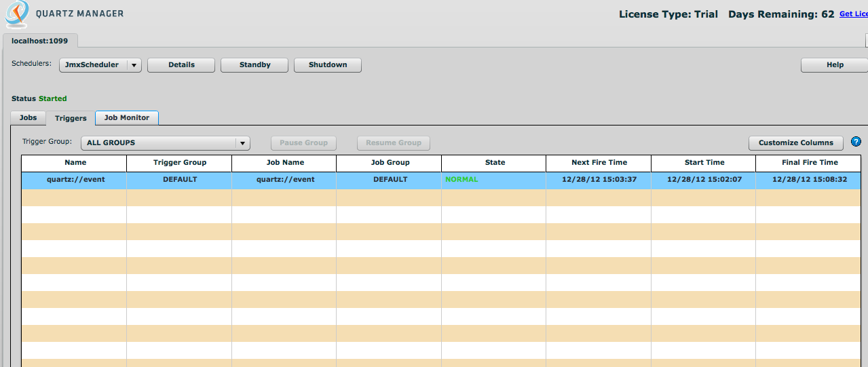The width and height of the screenshot is (868, 367).
Task: Follow the Get License link
Action: click(854, 14)
